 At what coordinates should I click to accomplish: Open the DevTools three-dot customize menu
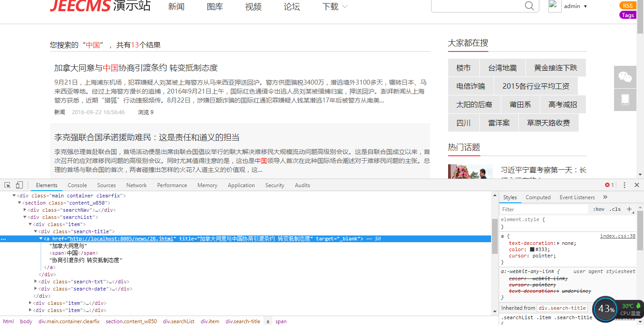click(x=624, y=185)
